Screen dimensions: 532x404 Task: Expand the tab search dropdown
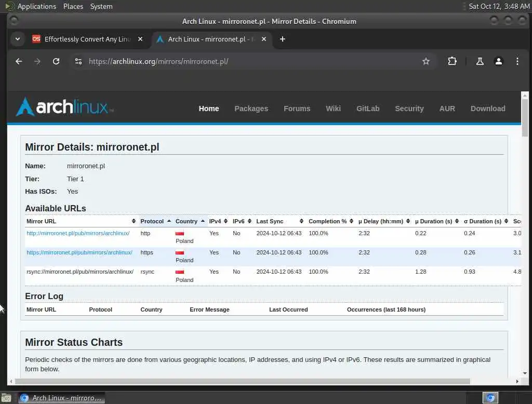click(18, 39)
